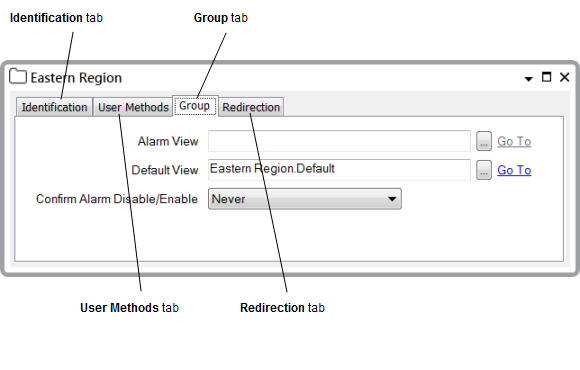Click the Default View field containing Eastern Region.Default

point(339,170)
